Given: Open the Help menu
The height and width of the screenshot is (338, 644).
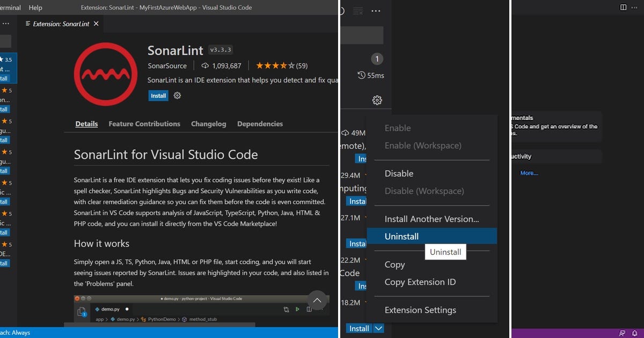Looking at the screenshot, I should point(35,7).
